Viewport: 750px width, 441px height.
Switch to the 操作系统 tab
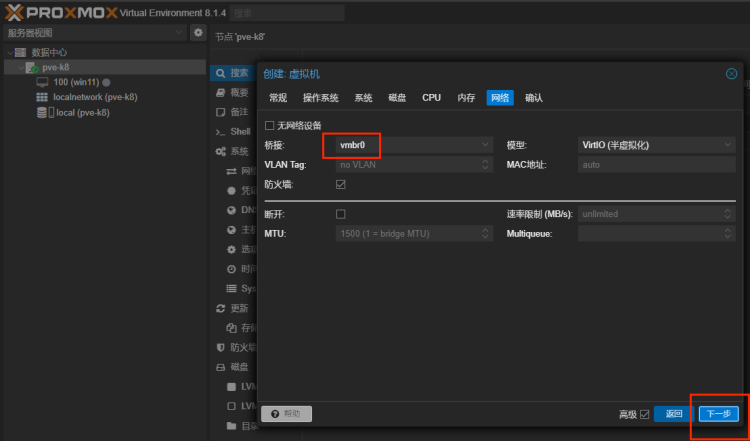(x=320, y=98)
